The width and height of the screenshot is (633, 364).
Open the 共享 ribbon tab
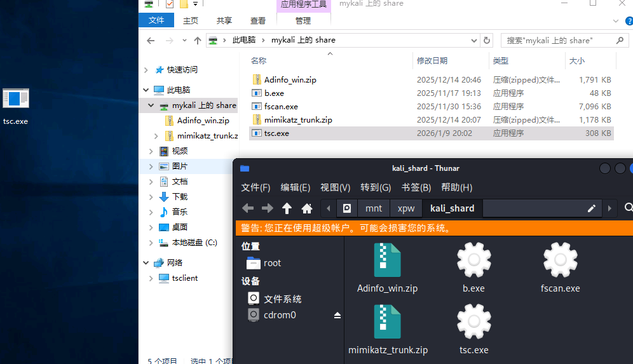(224, 20)
